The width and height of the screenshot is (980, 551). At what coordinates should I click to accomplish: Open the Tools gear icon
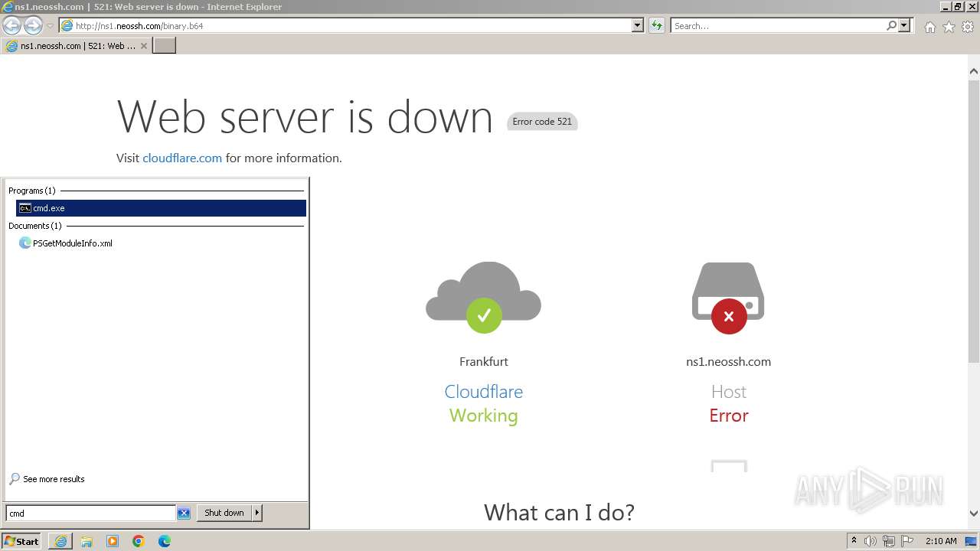(x=968, y=27)
